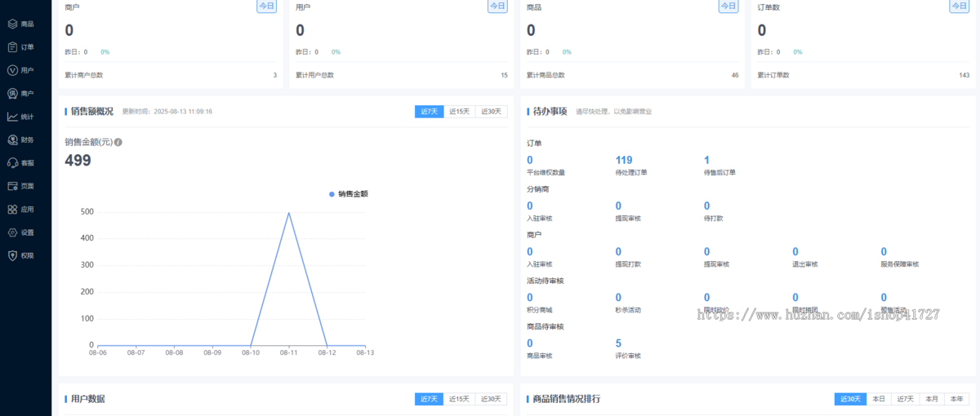980x416 pixels.
Task: Open the 商户 merchants sidebar icon
Action: click(x=13, y=93)
